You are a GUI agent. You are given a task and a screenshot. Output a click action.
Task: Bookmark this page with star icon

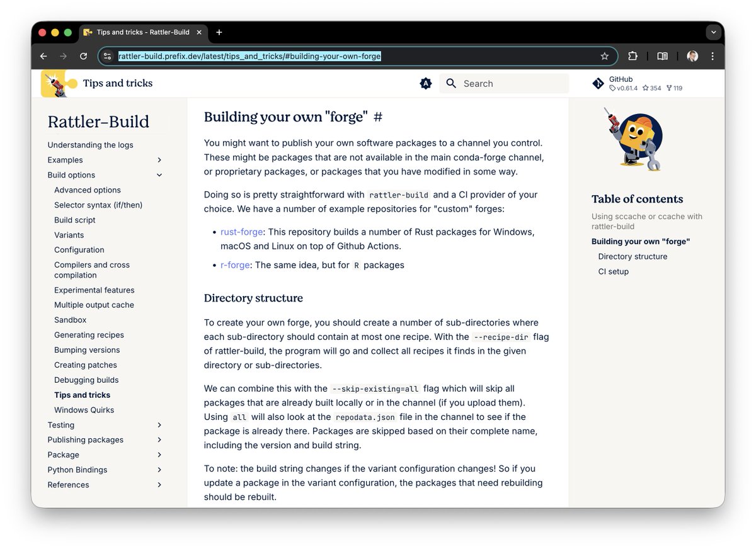click(605, 56)
